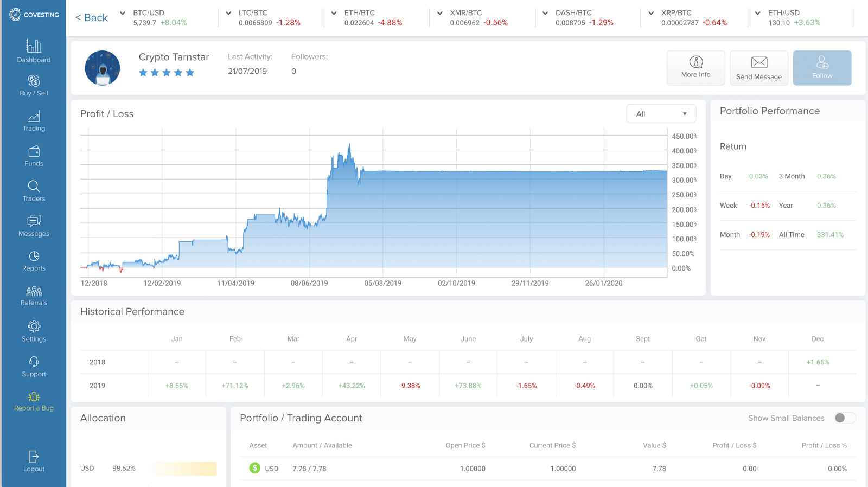
Task: Expand the BTC/USD ticker chevron
Action: click(x=123, y=13)
